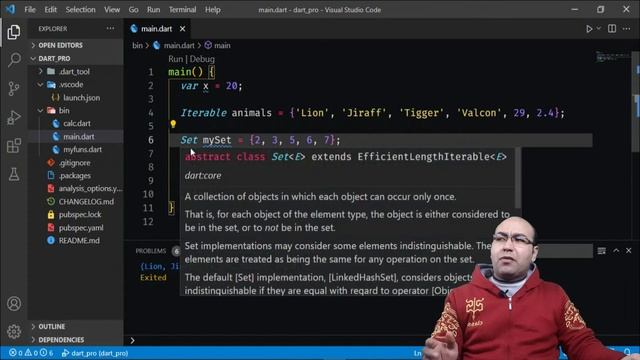Open README.md in the explorer
This screenshot has height=360, width=640.
tap(79, 241)
